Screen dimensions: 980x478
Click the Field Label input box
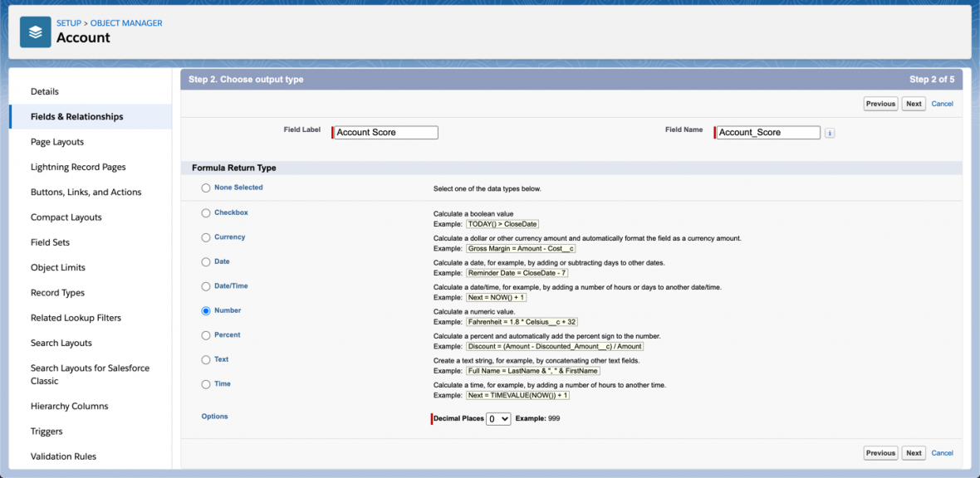[385, 132]
